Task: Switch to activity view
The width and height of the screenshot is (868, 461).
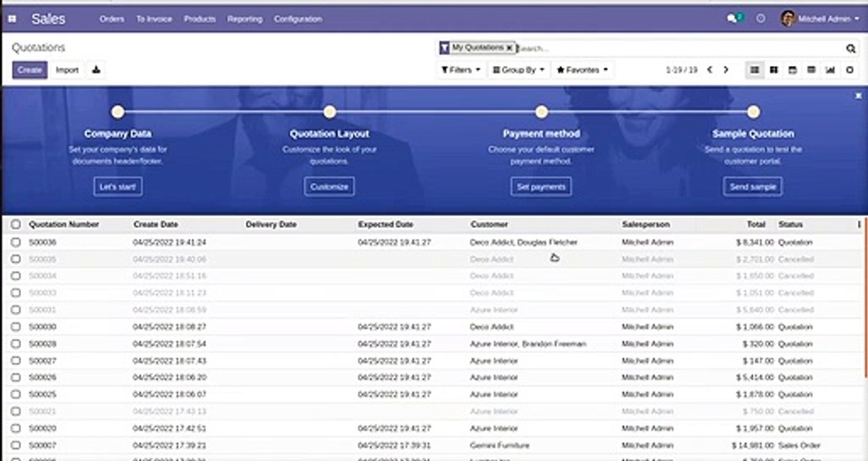Action: point(850,70)
